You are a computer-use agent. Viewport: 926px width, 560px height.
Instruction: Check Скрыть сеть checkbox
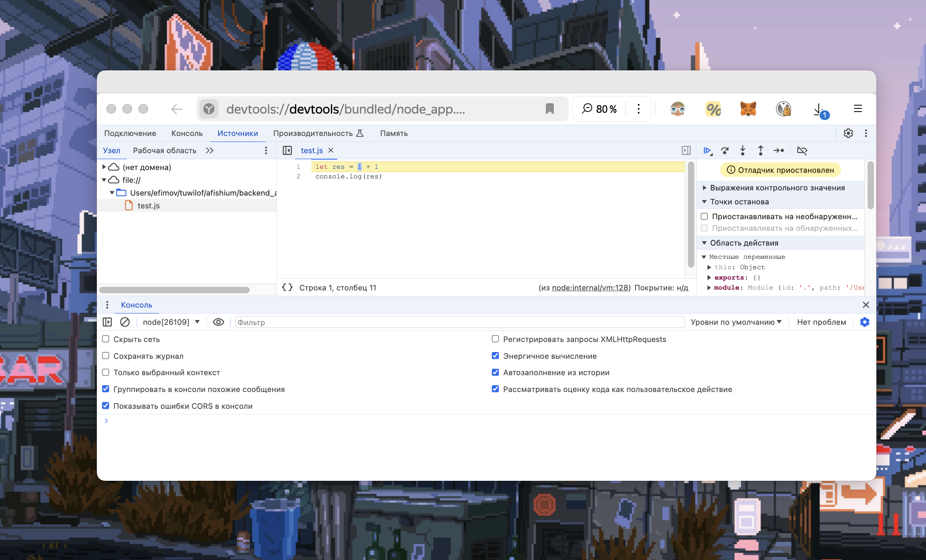(106, 339)
